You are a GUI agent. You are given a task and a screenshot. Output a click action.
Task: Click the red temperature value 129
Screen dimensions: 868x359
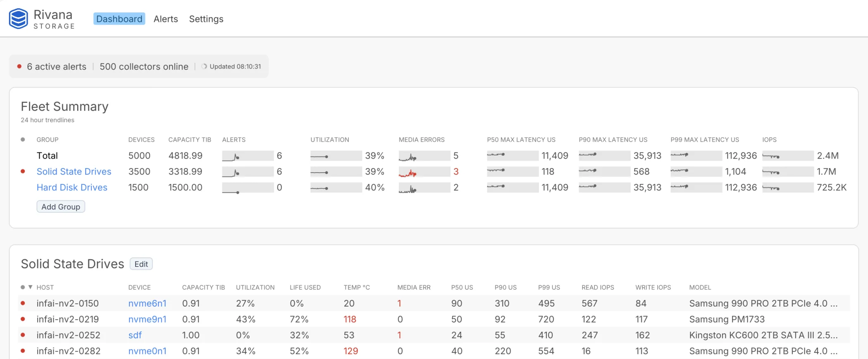coord(351,351)
